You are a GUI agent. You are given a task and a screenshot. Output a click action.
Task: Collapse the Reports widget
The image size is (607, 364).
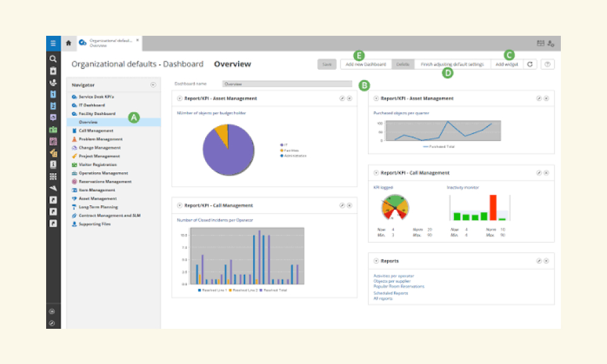pos(376,261)
